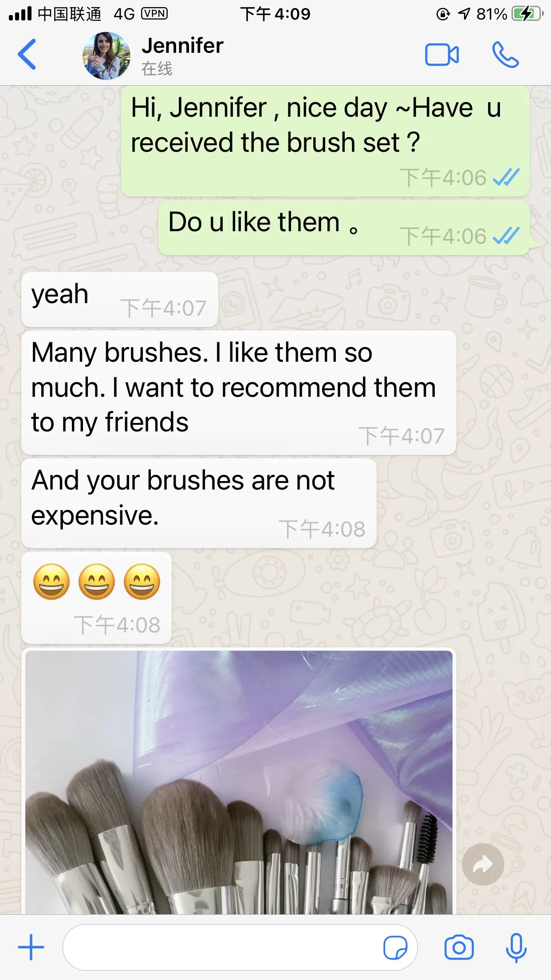Select the "Do u like them" message
This screenshot has width=551, height=980.
(x=344, y=228)
